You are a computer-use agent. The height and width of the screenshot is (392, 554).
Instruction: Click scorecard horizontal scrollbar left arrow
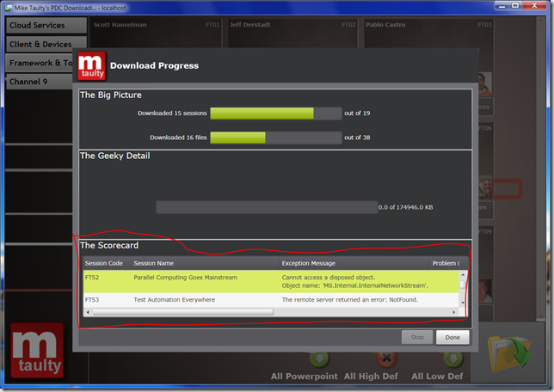(88, 312)
